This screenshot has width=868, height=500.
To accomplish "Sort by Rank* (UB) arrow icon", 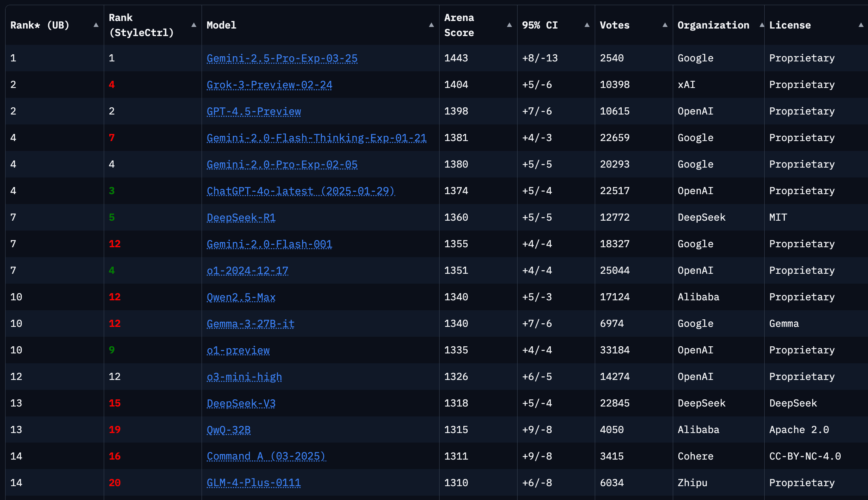I will (96, 25).
